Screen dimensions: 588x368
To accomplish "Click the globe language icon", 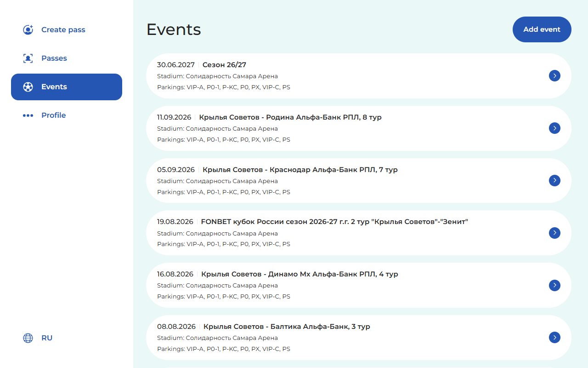I will [x=28, y=338].
